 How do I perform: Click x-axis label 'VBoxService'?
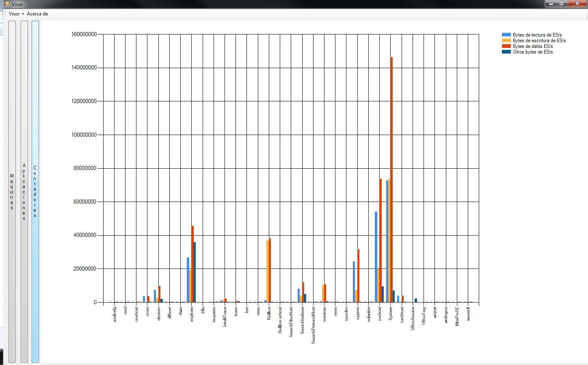413,318
